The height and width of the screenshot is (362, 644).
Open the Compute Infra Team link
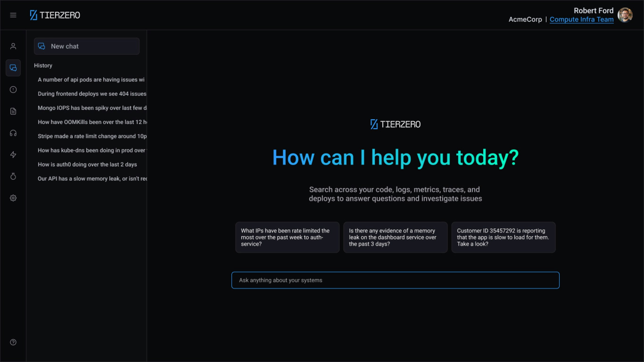581,19
